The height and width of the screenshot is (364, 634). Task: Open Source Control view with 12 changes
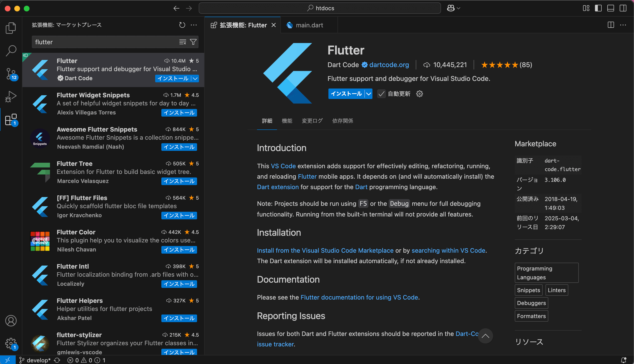click(x=11, y=74)
